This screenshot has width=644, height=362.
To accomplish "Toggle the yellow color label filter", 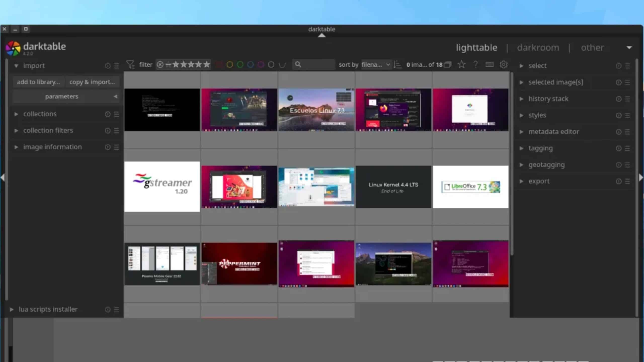I will pos(230,65).
